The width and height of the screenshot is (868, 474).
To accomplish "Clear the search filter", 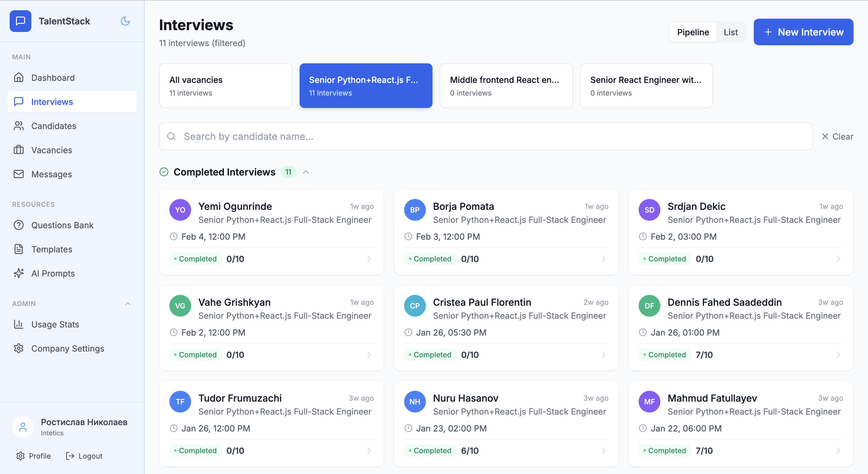I will [x=837, y=136].
